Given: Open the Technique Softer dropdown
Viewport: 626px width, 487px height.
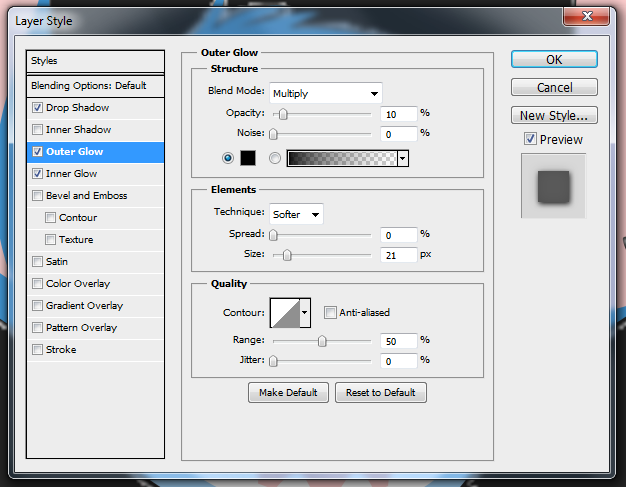Looking at the screenshot, I should coord(296,214).
